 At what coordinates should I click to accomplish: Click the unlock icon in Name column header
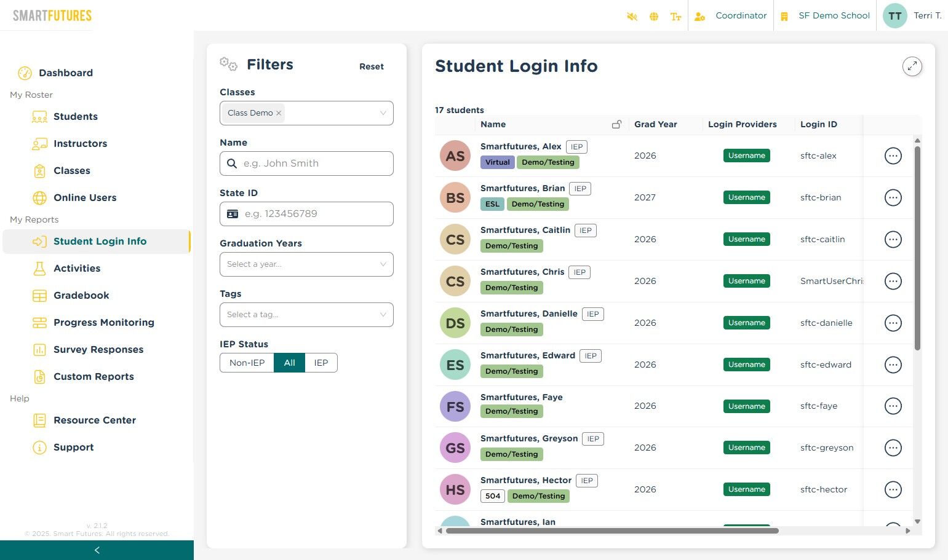point(616,124)
